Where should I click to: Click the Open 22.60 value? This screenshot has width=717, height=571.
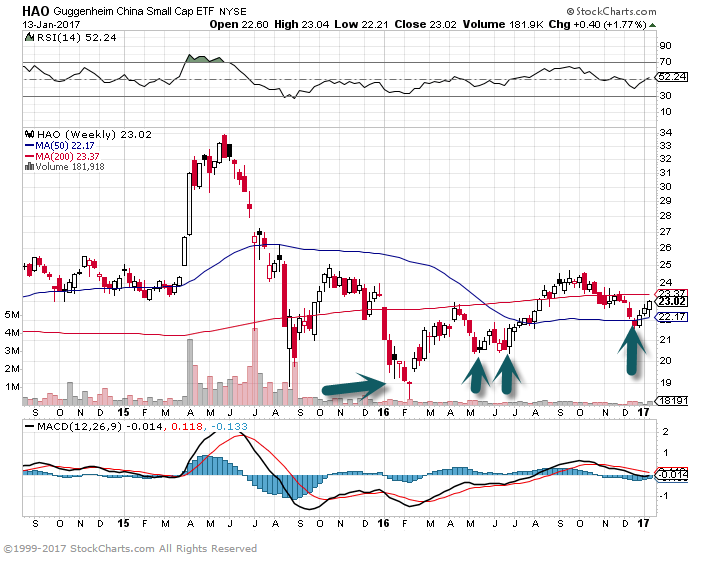pyautogui.click(x=239, y=25)
